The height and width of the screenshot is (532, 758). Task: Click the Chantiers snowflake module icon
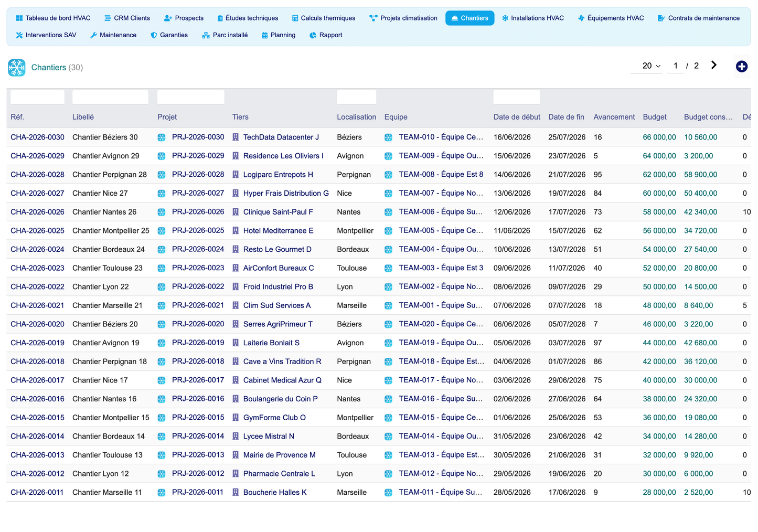17,68
